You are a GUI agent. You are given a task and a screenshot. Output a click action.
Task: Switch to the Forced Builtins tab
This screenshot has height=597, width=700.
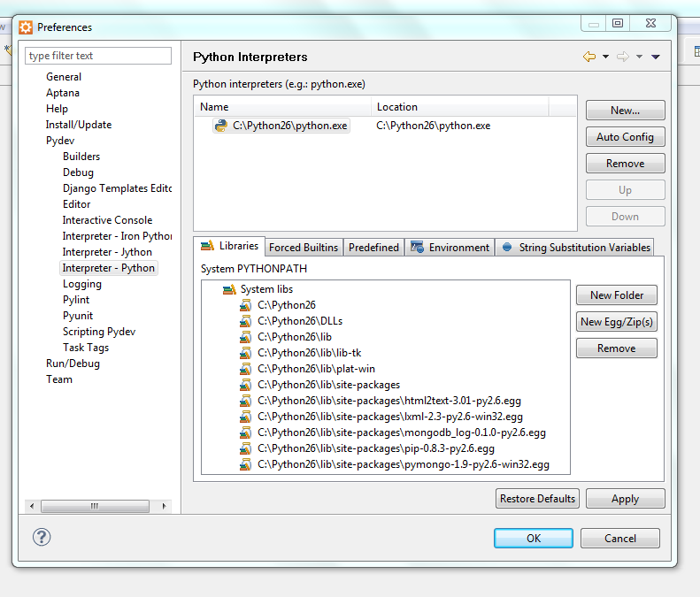point(303,248)
